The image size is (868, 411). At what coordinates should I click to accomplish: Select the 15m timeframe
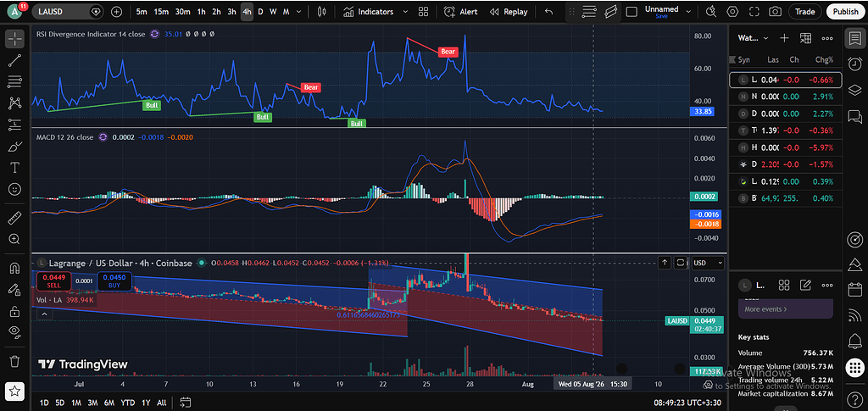(x=161, y=12)
